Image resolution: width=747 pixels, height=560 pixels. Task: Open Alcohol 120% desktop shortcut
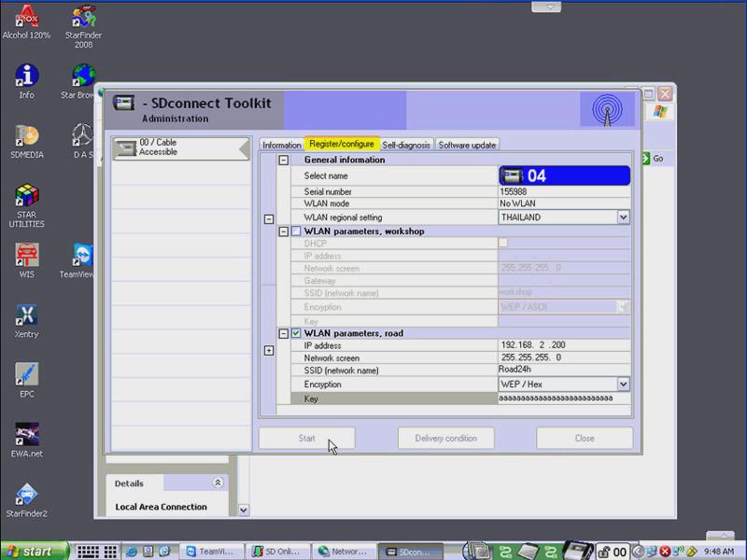tap(26, 18)
